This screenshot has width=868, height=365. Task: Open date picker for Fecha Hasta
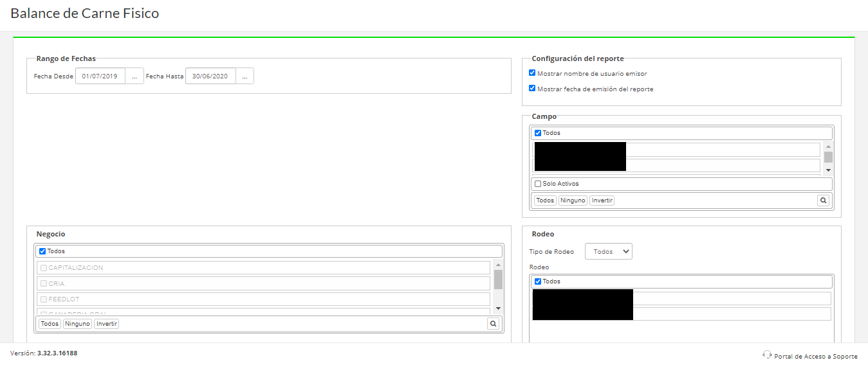[x=245, y=76]
